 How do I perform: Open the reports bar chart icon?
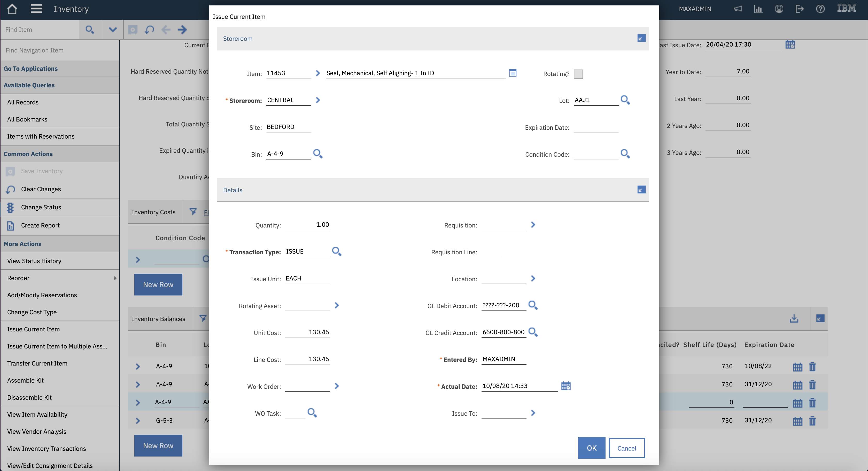point(758,9)
